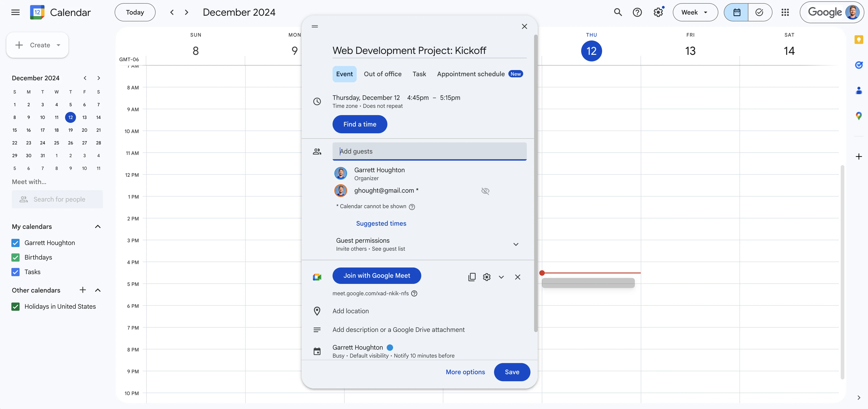Screen dimensions: 868x409
Task: Expand the Guest permissions section
Action: point(515,244)
